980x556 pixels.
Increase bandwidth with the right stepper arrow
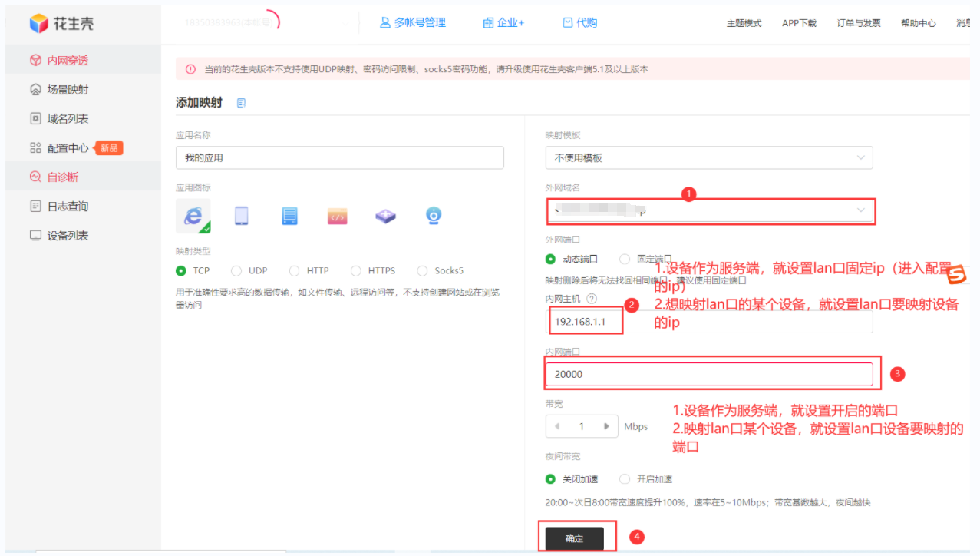(x=607, y=425)
